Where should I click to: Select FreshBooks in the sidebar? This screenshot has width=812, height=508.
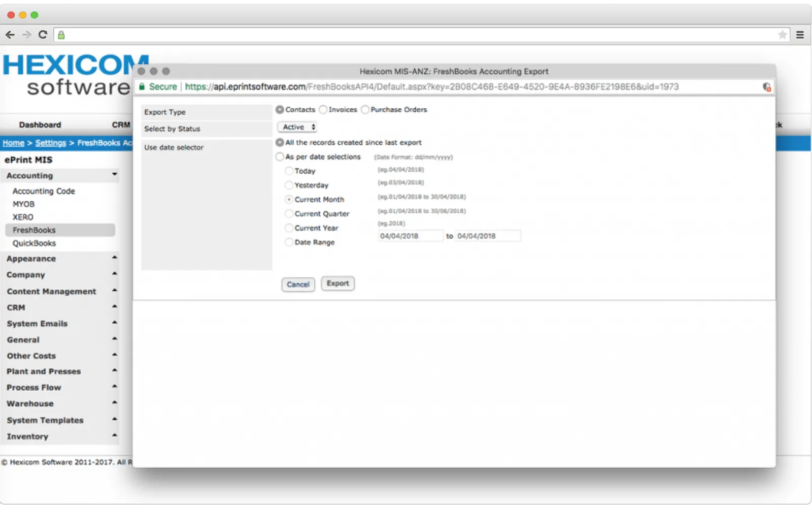pyautogui.click(x=60, y=230)
